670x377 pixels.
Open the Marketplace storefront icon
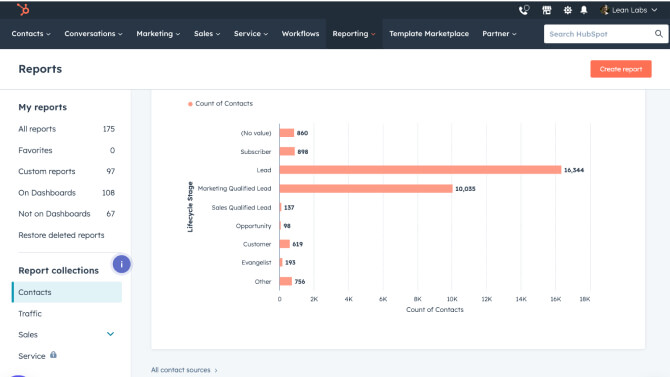547,10
